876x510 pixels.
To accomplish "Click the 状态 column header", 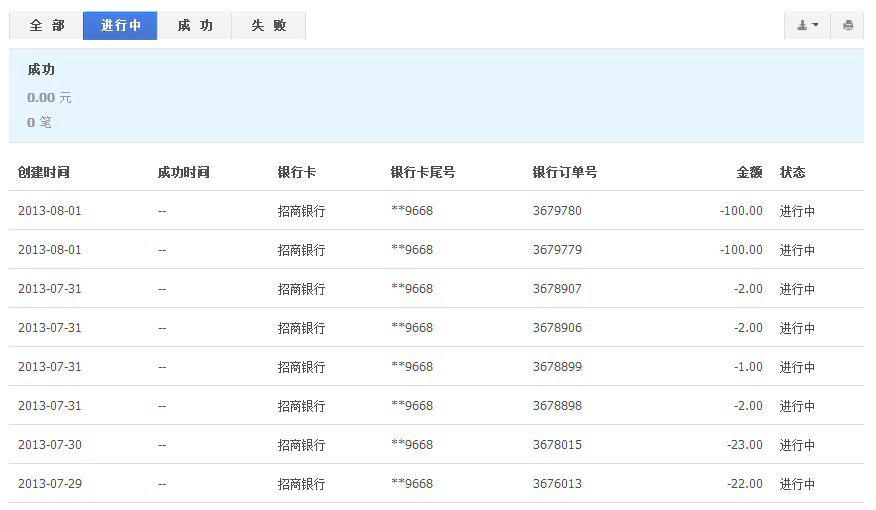I will click(x=792, y=172).
